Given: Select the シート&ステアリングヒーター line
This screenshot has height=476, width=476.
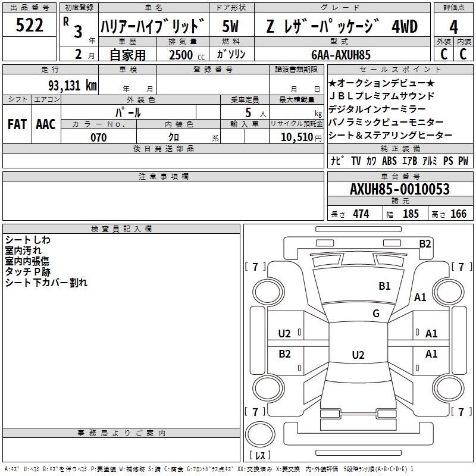Looking at the screenshot, I should click(x=391, y=135).
